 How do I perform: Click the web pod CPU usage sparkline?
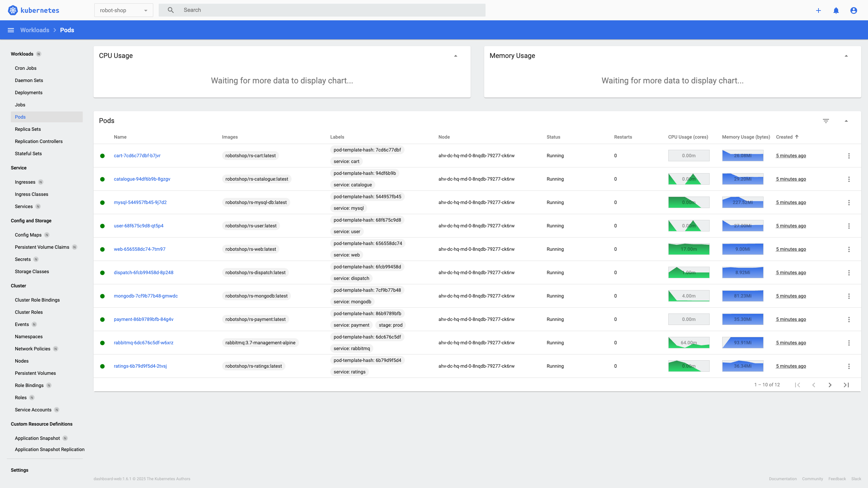click(689, 249)
